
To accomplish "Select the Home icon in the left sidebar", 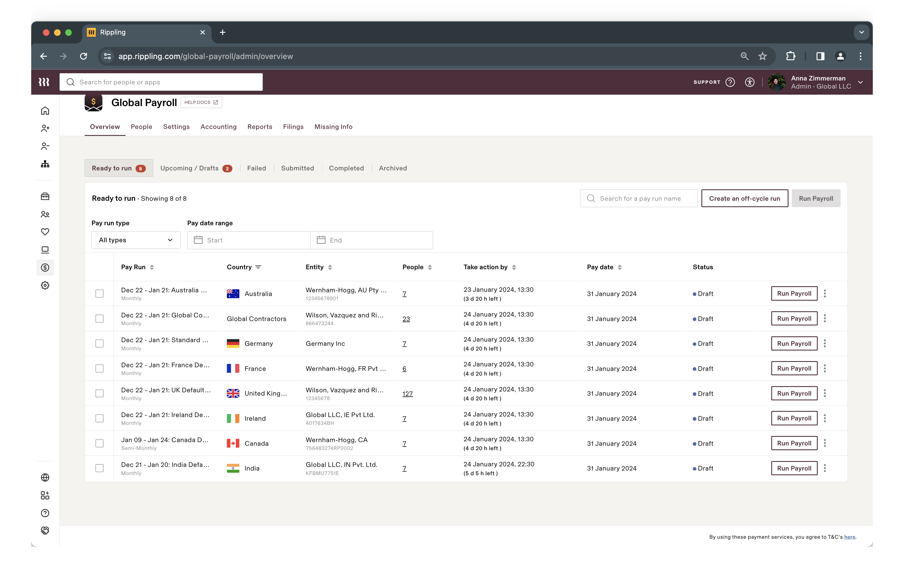I will 45,111.
